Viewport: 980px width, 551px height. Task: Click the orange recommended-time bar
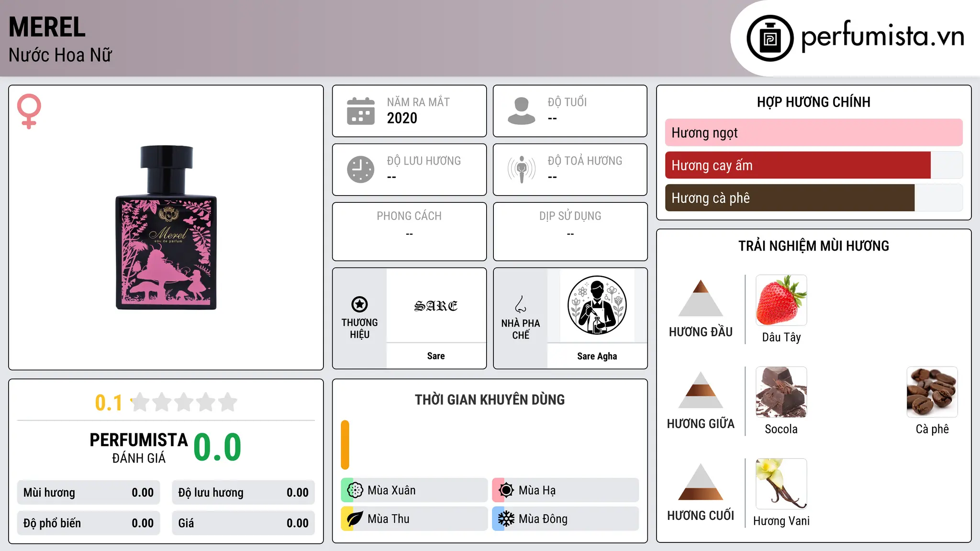coord(345,445)
